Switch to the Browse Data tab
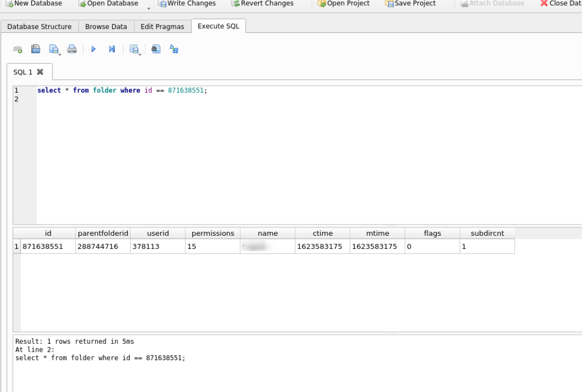This screenshot has height=392, width=582. pyautogui.click(x=106, y=26)
